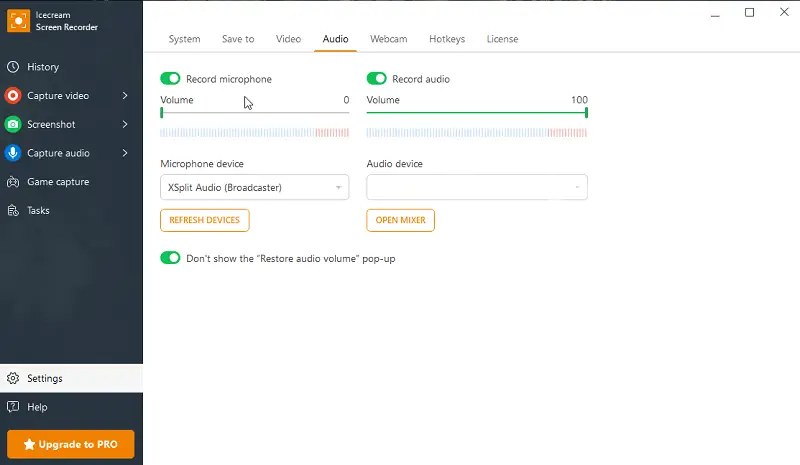Viewport: 800px width, 465px height.
Task: Toggle "Restore audio volume" pop-up option
Action: coord(171,258)
